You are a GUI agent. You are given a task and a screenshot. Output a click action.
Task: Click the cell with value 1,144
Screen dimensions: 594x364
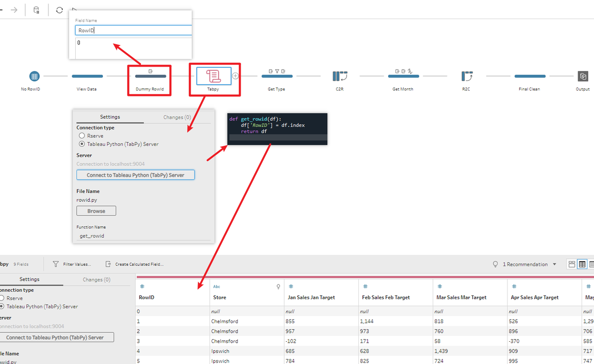pos(395,321)
